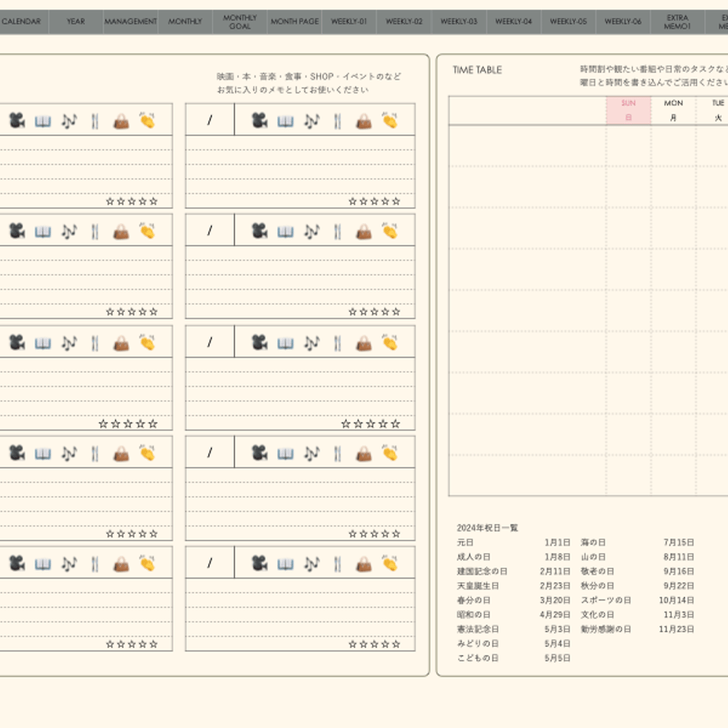Pick the handbag icon in the top-right memo card

click(x=363, y=121)
